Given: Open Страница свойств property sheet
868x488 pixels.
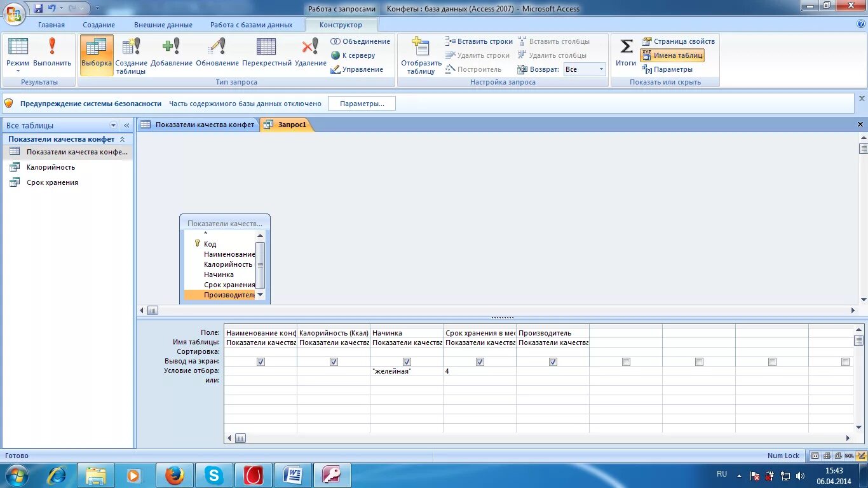Looking at the screenshot, I should click(678, 41).
